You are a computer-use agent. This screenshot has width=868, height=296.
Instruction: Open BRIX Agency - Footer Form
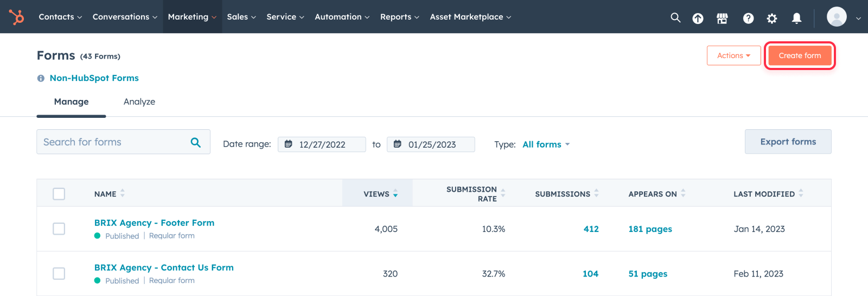point(154,223)
